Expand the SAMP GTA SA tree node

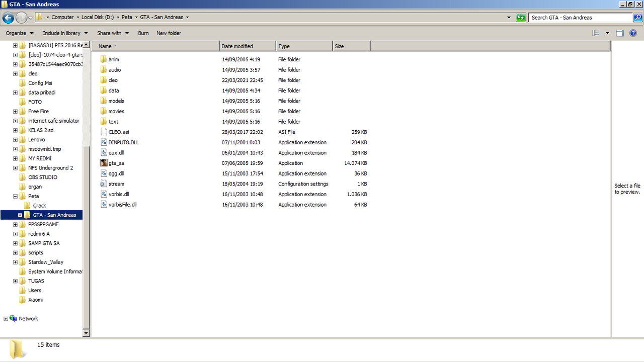point(15,243)
